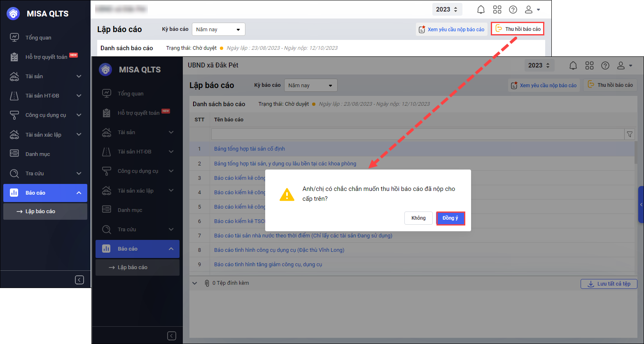Expand attachments section chevron
This screenshot has width=644, height=344.
(x=195, y=283)
